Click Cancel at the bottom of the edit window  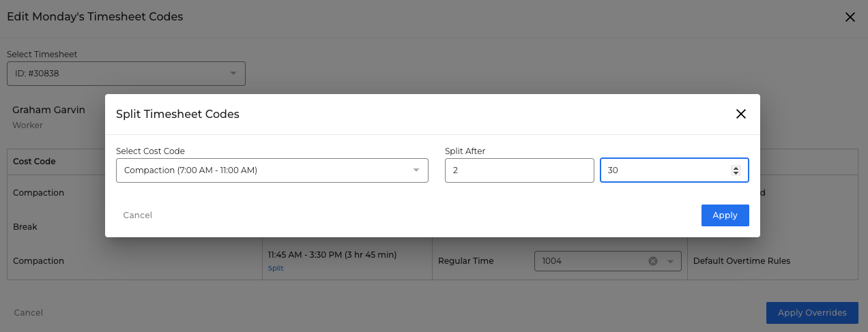[x=29, y=313]
